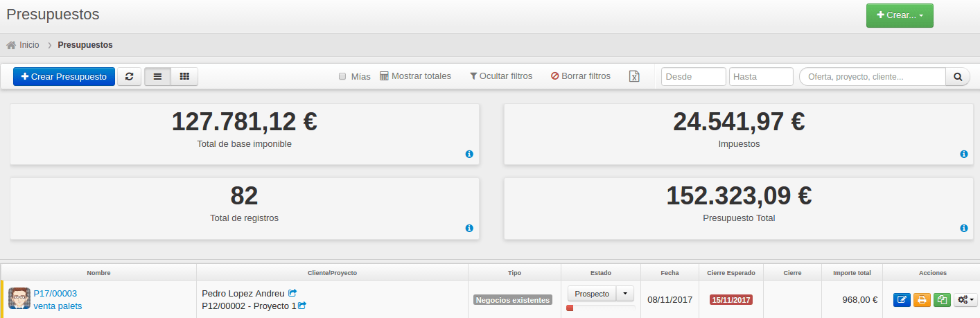Focus the Hasta date field
Image resolution: width=980 pixels, height=318 pixels.
point(761,77)
